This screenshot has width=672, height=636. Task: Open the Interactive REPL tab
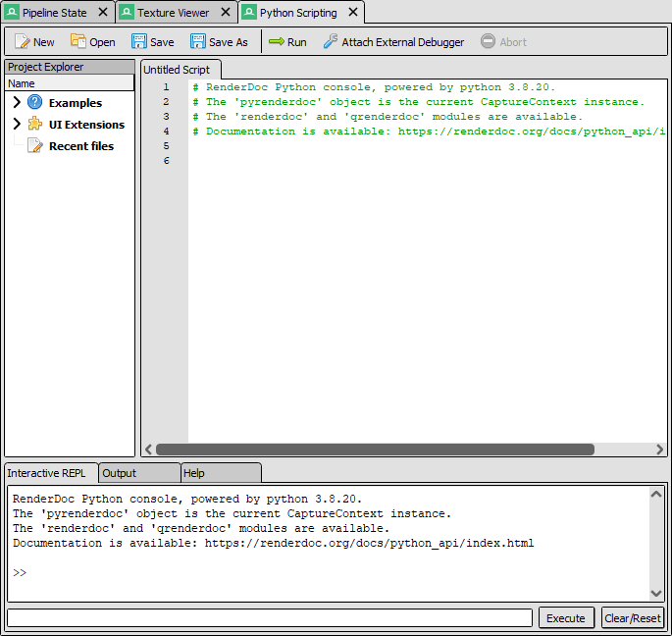(51, 473)
